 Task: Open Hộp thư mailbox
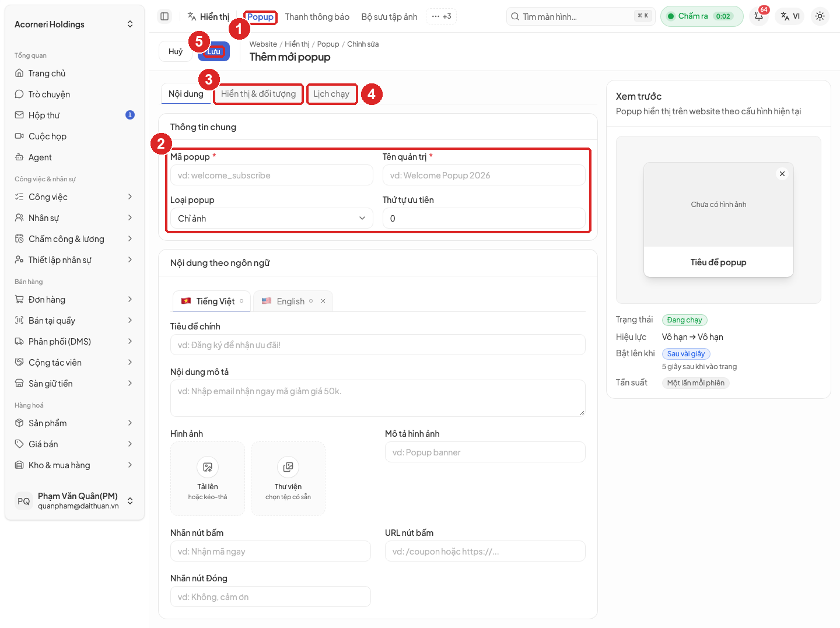coord(75,115)
